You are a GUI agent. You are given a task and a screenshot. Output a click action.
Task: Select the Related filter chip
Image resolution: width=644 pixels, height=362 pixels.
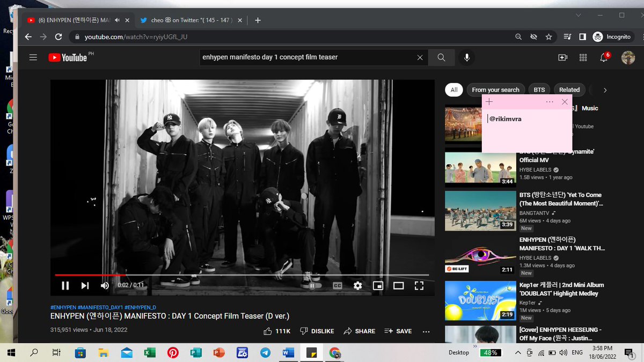(569, 90)
